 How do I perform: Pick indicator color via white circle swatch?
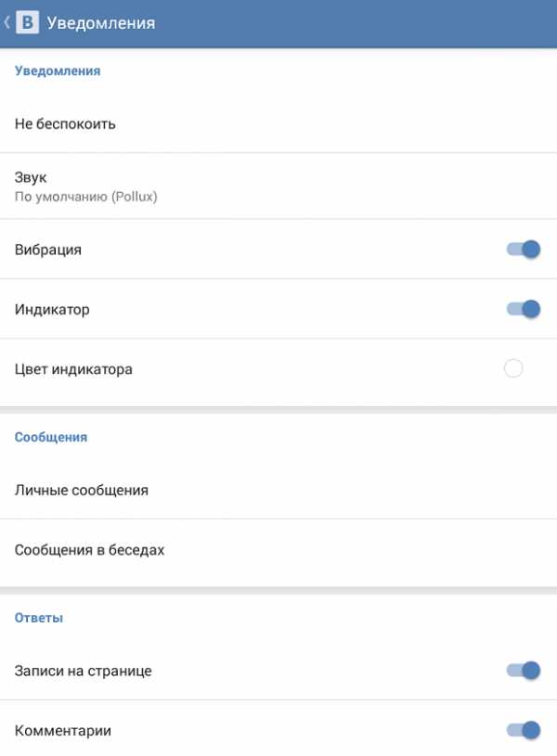[513, 369]
